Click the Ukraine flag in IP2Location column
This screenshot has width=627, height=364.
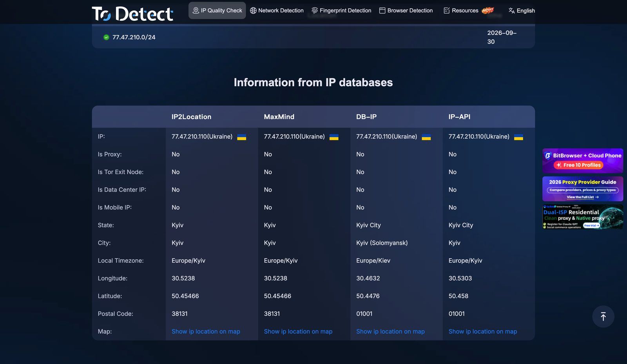[x=242, y=137]
